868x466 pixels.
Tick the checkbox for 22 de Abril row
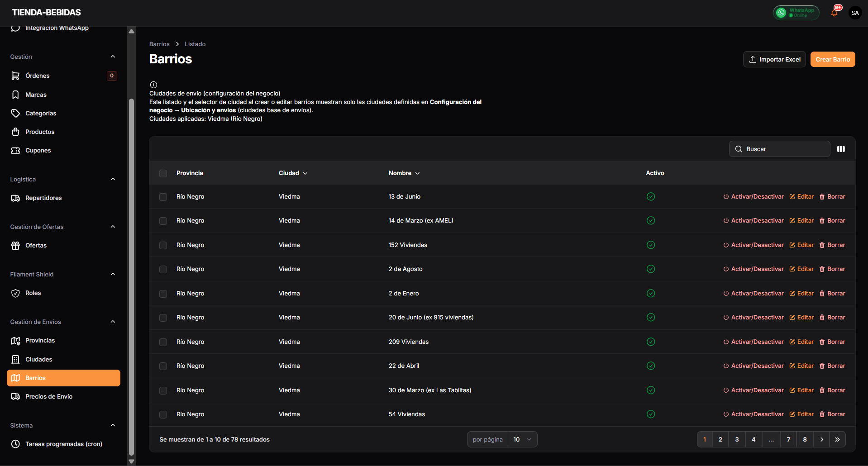coord(163,366)
